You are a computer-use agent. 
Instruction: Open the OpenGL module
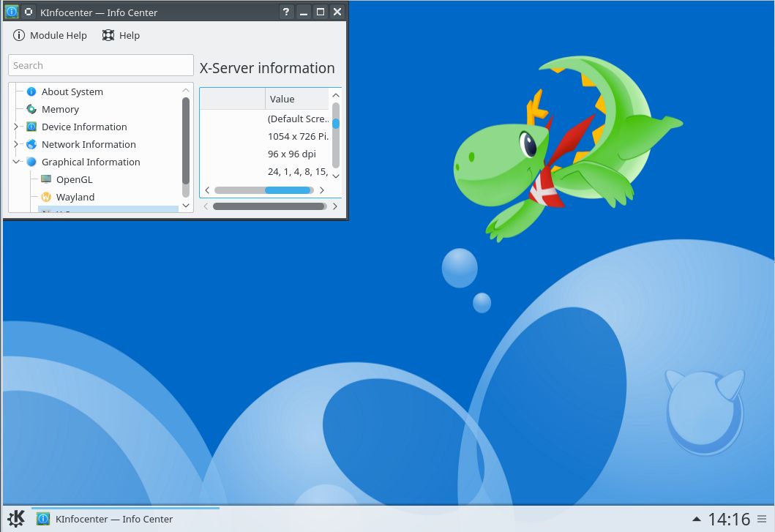[74, 179]
